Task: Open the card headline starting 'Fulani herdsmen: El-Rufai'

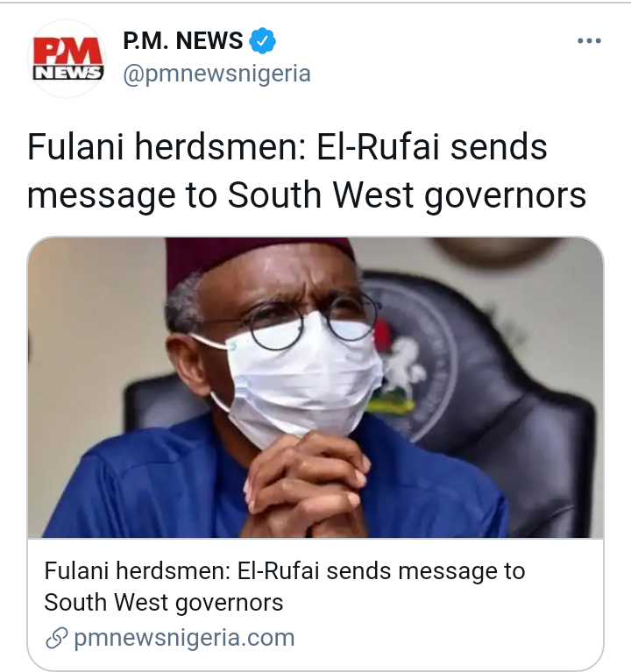Action: tap(284, 587)
